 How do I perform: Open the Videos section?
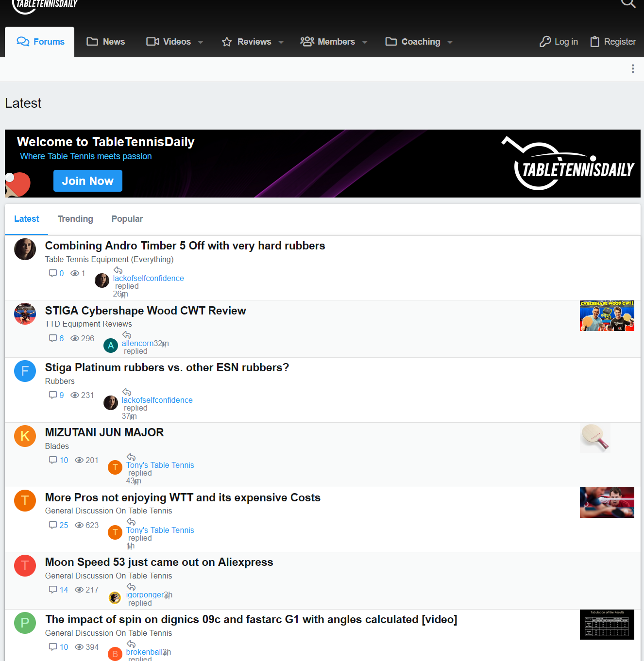(169, 42)
